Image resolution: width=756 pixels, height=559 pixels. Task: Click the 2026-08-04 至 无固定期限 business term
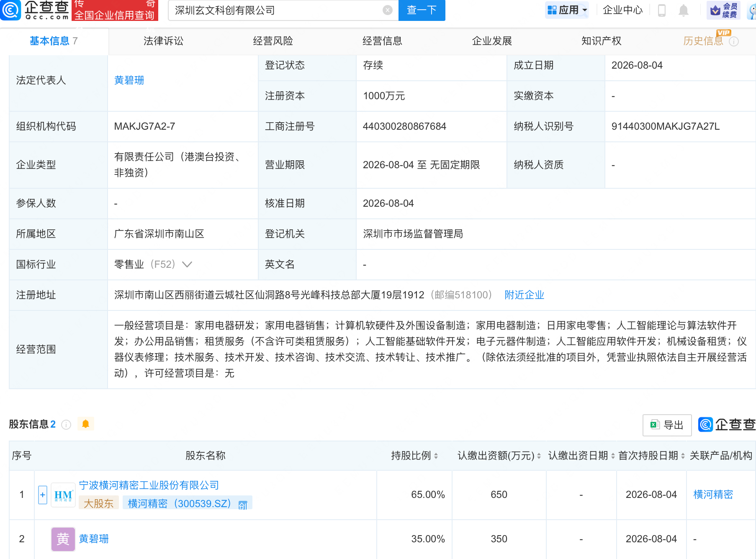(421, 165)
